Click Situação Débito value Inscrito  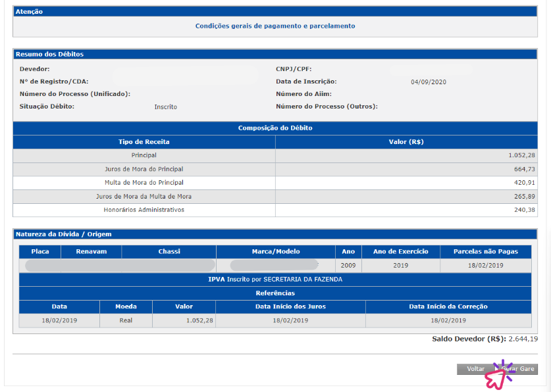tap(165, 107)
